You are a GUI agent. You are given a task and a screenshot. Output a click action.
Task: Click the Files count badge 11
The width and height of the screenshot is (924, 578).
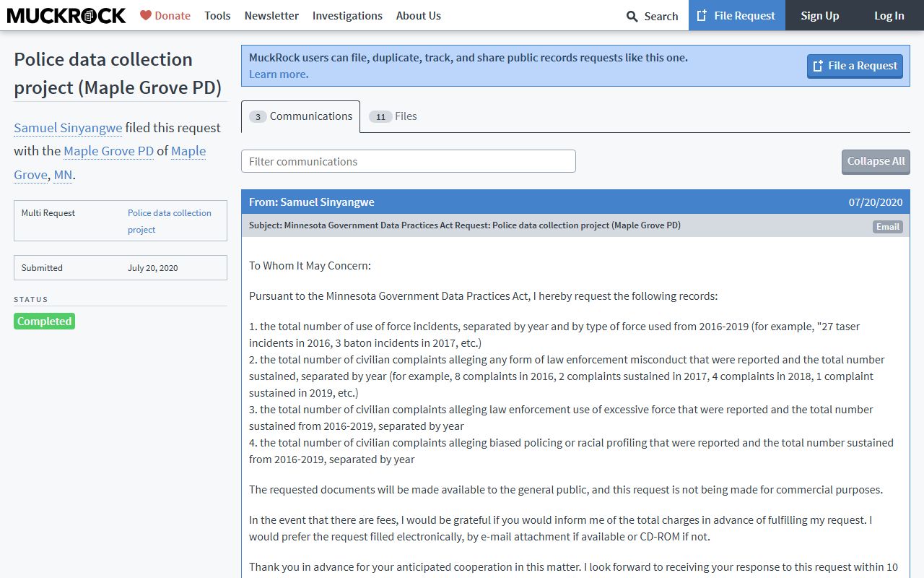tap(380, 116)
